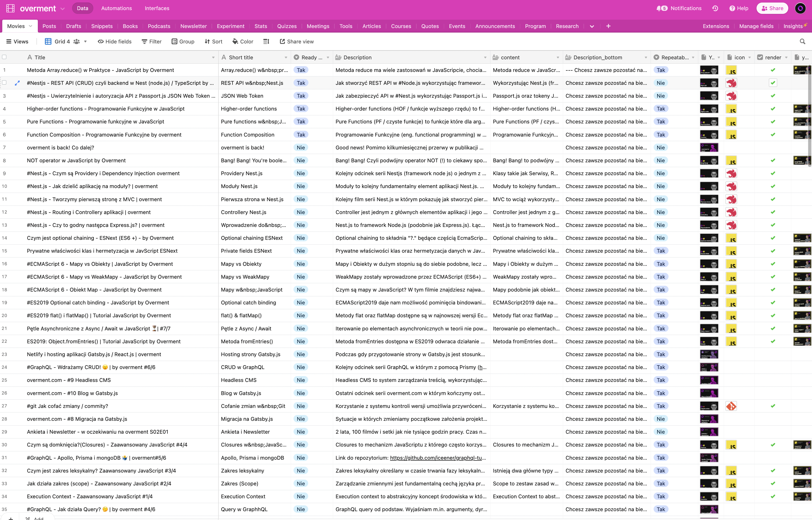Viewport: 812px width, 520px height.
Task: Open the account avatar icon
Action: [800, 8]
